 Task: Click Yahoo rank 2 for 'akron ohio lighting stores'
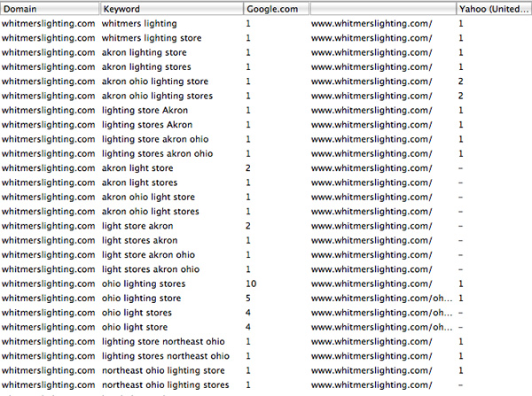pyautogui.click(x=461, y=96)
